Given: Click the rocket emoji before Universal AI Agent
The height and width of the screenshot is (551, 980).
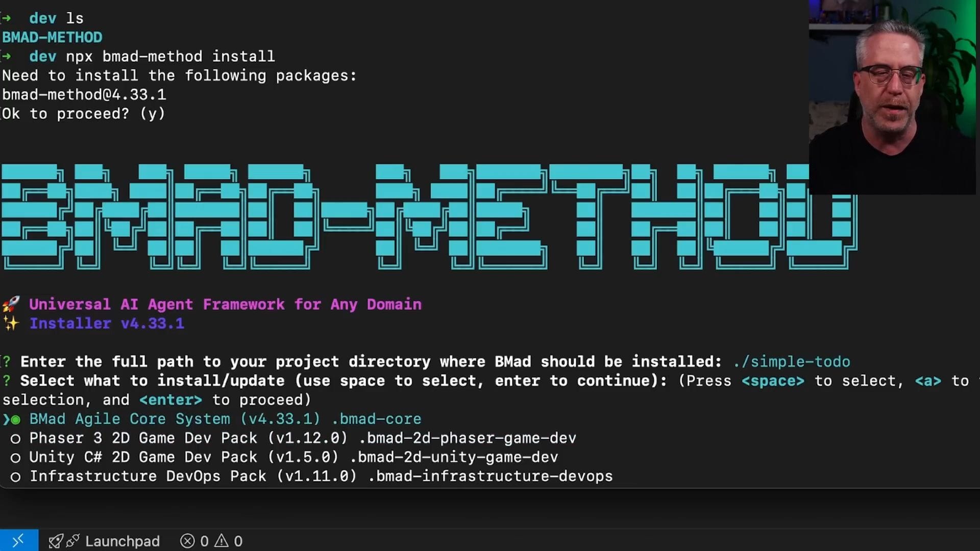Looking at the screenshot, I should tap(11, 304).
